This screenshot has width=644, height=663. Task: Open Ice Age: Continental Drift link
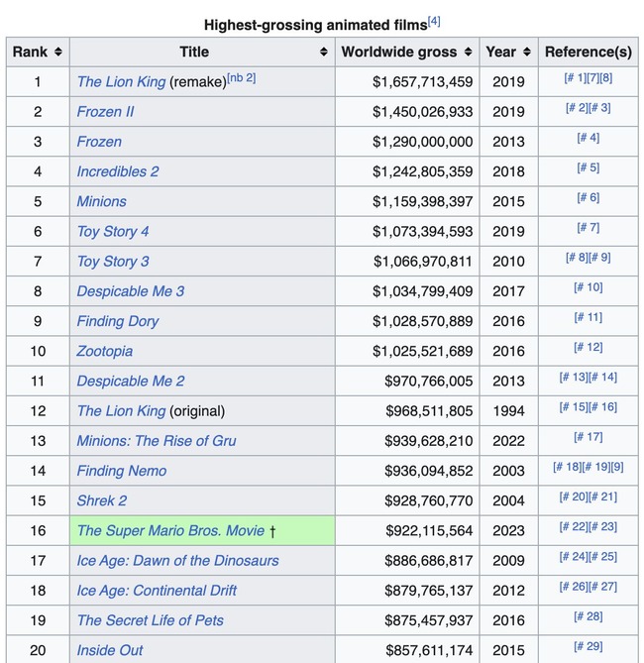tap(157, 591)
